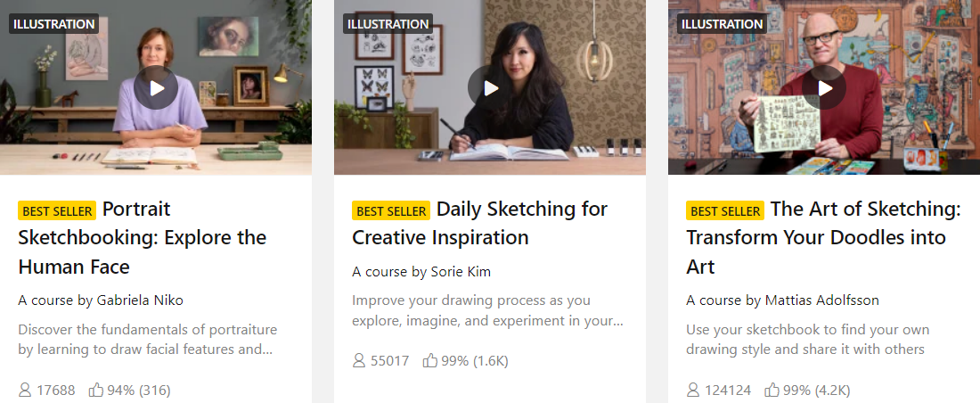Screen dimensions: 980x403
Task: Click the thumbs-up icon beside 94%
Action: click(96, 390)
